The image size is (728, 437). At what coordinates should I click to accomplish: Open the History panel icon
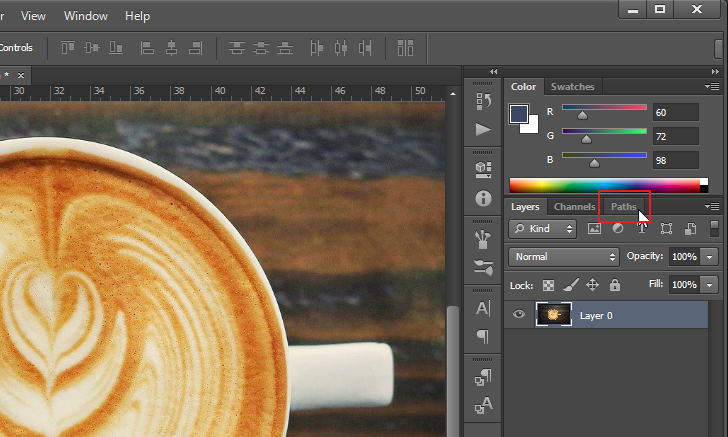click(483, 101)
